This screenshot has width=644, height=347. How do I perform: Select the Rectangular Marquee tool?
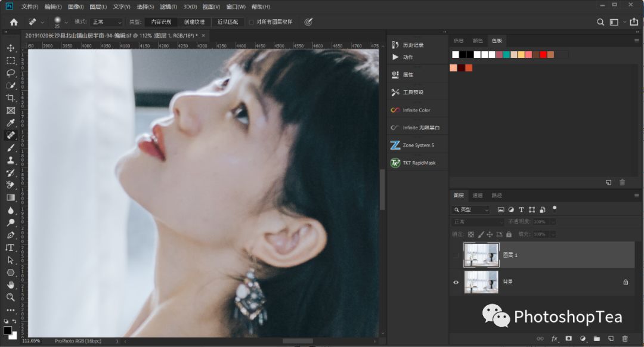(11, 61)
